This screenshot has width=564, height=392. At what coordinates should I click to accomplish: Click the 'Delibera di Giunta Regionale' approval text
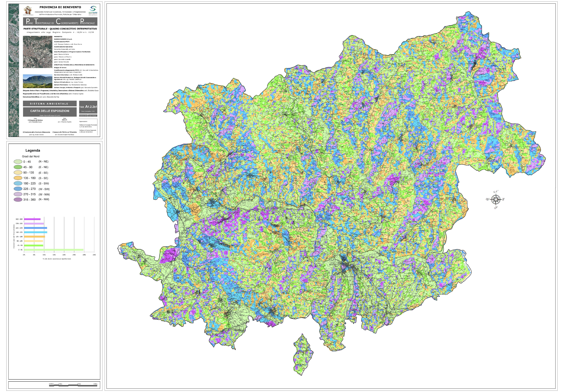pyautogui.click(x=88, y=131)
